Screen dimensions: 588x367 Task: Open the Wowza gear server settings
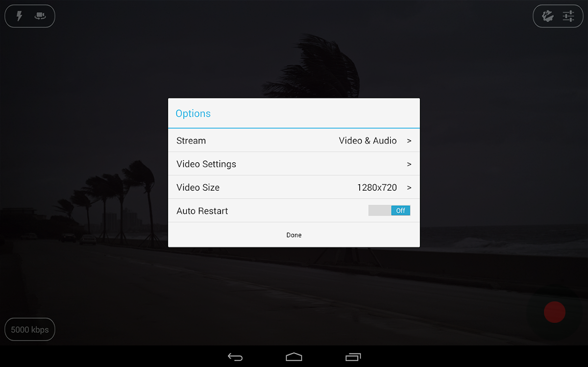548,16
